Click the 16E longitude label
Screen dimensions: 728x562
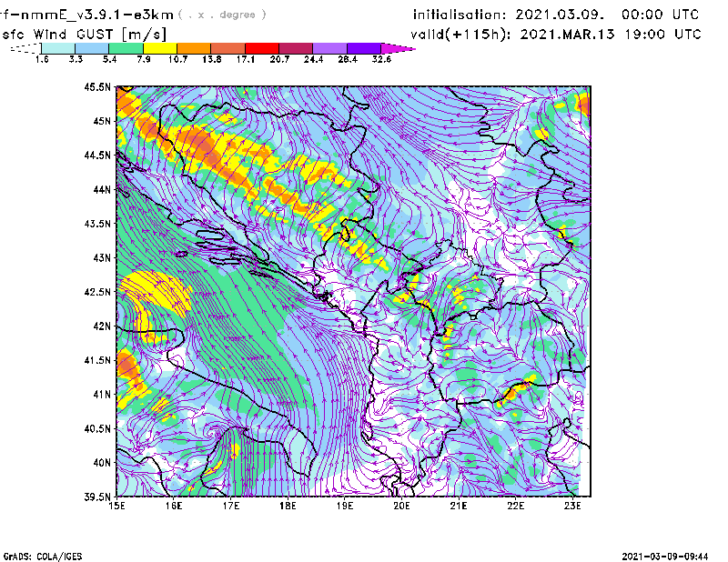tap(174, 506)
